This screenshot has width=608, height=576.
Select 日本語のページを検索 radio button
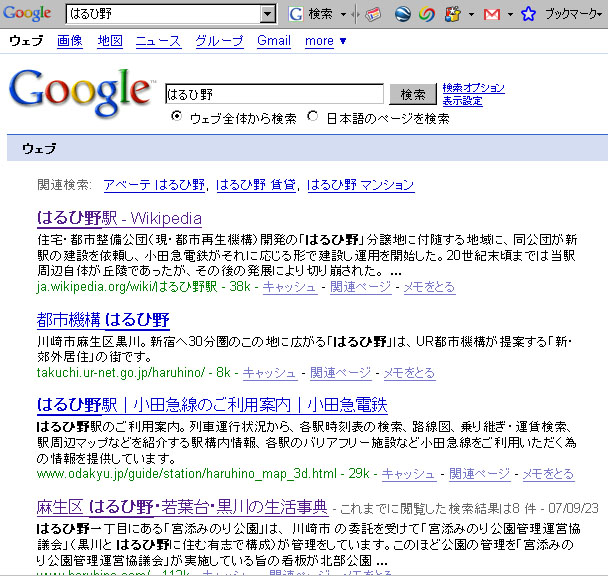[x=313, y=116]
